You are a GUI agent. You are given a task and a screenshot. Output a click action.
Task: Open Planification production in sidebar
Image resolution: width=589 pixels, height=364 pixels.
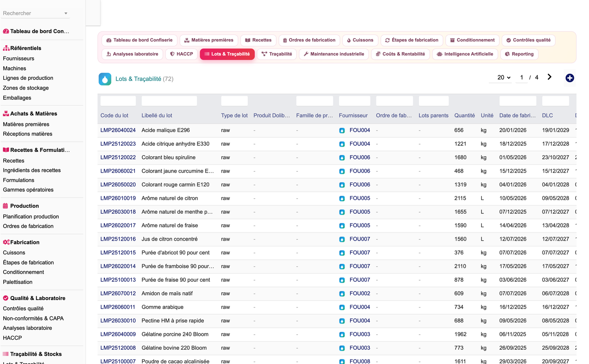(x=31, y=217)
